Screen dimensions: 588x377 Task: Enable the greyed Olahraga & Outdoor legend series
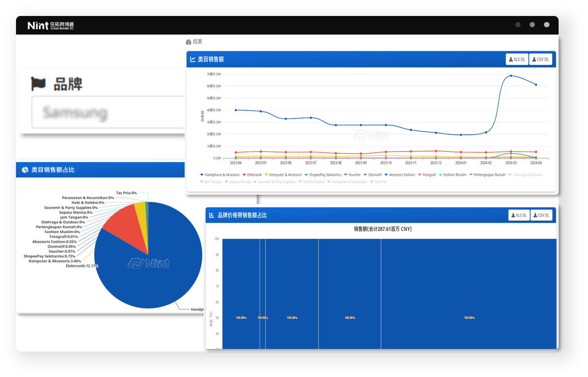pos(525,174)
